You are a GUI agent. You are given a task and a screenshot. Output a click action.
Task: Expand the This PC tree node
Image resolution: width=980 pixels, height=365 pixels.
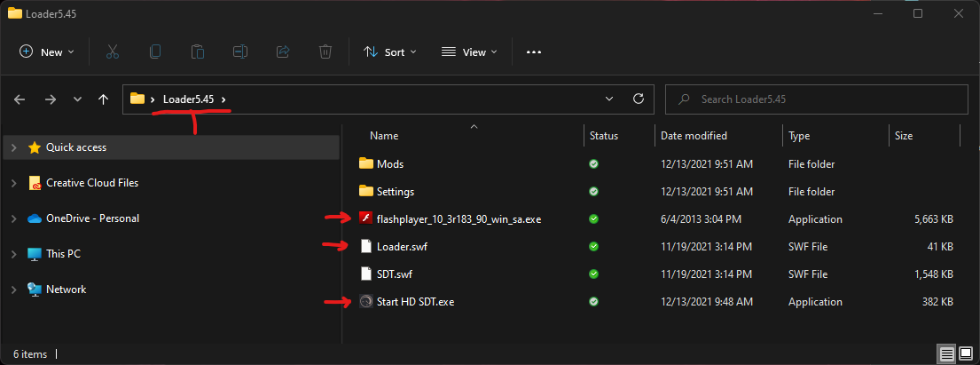point(13,254)
